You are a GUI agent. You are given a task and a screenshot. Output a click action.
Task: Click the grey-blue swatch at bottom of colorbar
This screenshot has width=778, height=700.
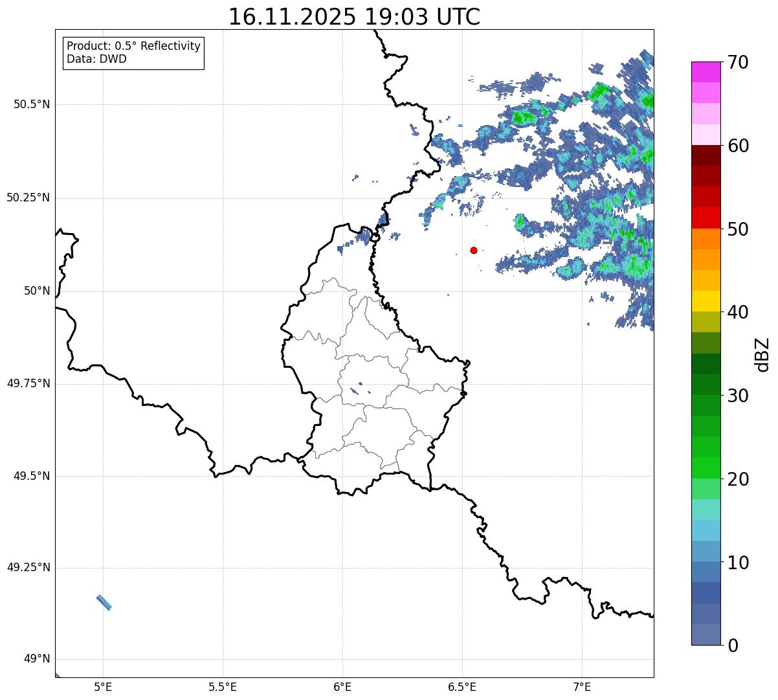(x=706, y=635)
